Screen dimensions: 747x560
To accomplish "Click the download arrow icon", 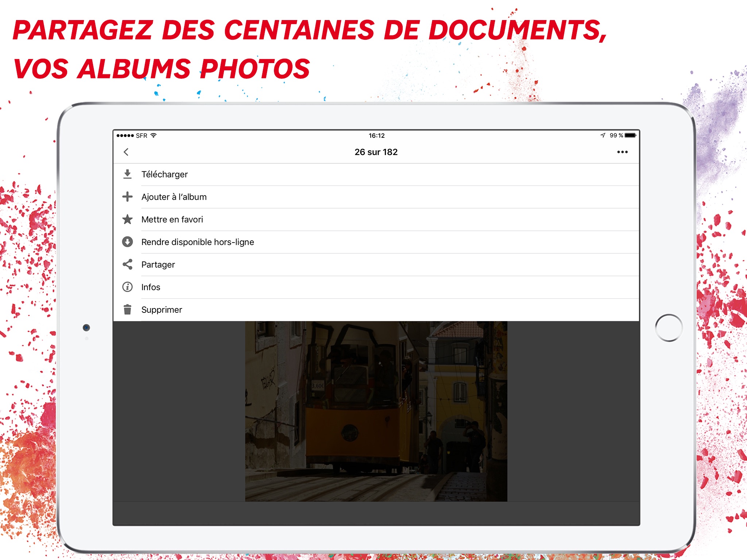I will pyautogui.click(x=127, y=174).
